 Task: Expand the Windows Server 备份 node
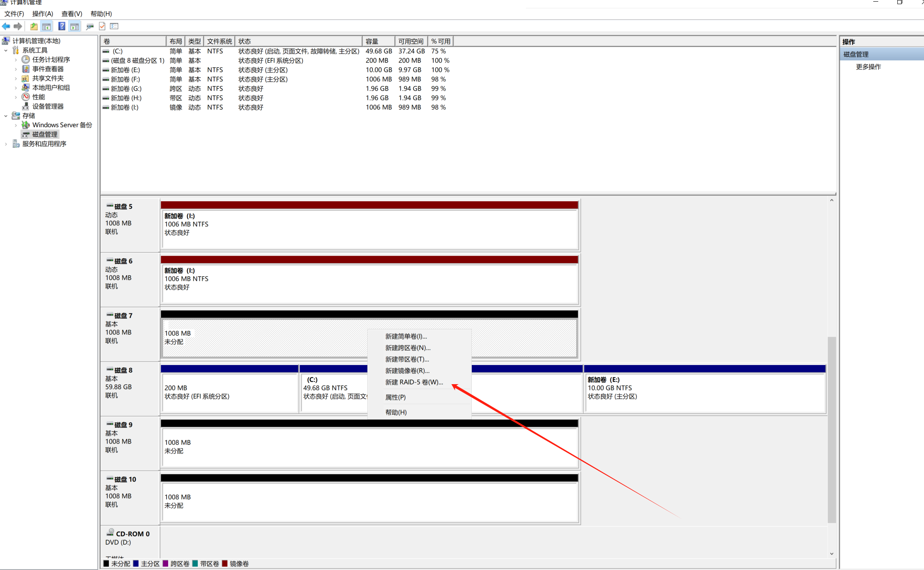coord(16,125)
